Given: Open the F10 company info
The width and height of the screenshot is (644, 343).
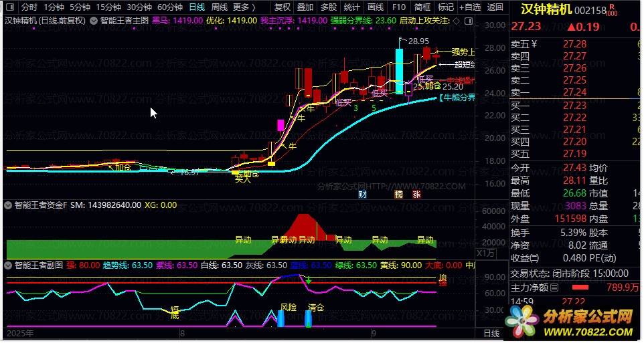Looking at the screenshot, I should click(398, 7).
